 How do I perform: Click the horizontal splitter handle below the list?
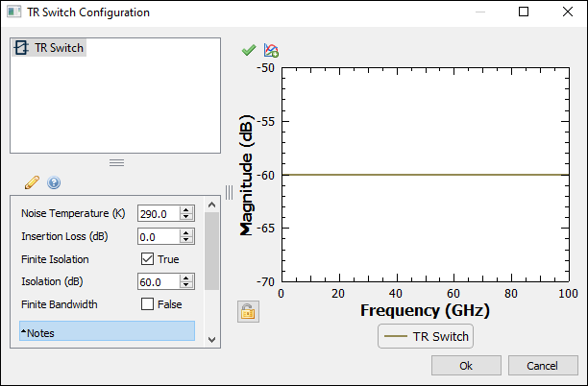coord(116,162)
